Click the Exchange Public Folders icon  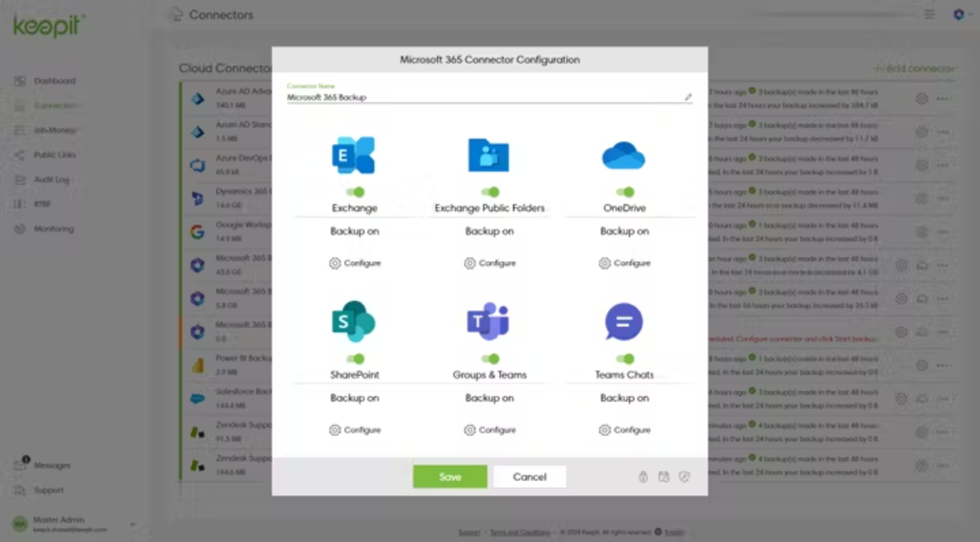click(488, 155)
